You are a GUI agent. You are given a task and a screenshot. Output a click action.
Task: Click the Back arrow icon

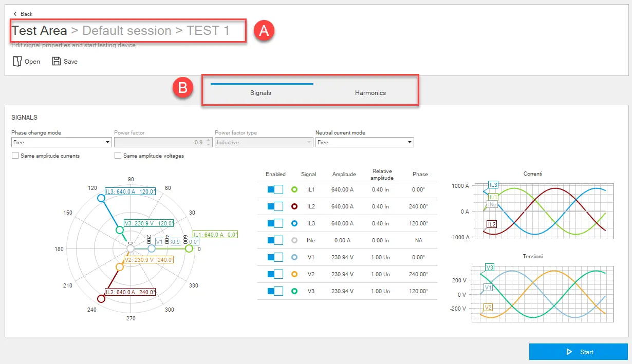tap(15, 14)
